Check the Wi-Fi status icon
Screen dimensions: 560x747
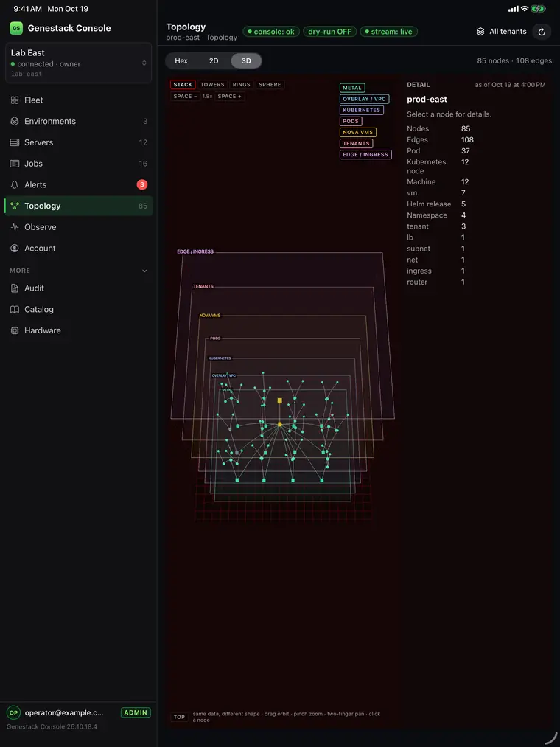coord(525,9)
